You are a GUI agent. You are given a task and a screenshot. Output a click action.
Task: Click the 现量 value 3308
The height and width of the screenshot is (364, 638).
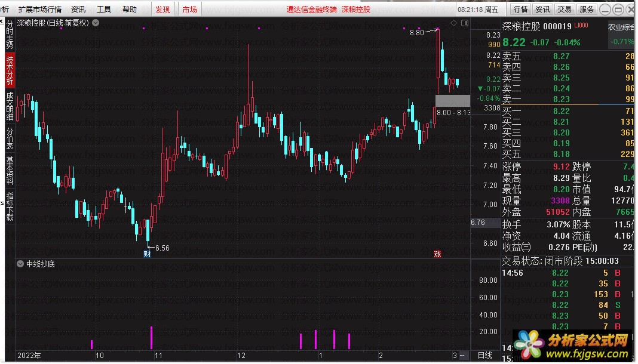click(x=560, y=200)
